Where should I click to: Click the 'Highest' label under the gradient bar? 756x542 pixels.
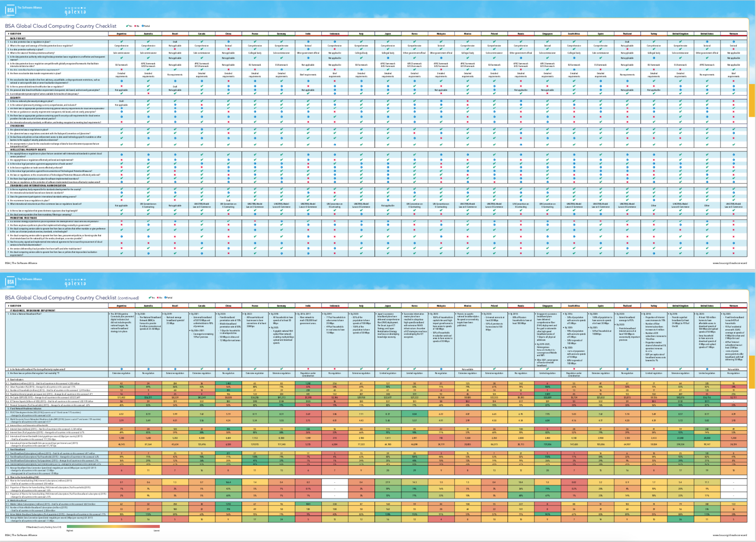click(70, 531)
